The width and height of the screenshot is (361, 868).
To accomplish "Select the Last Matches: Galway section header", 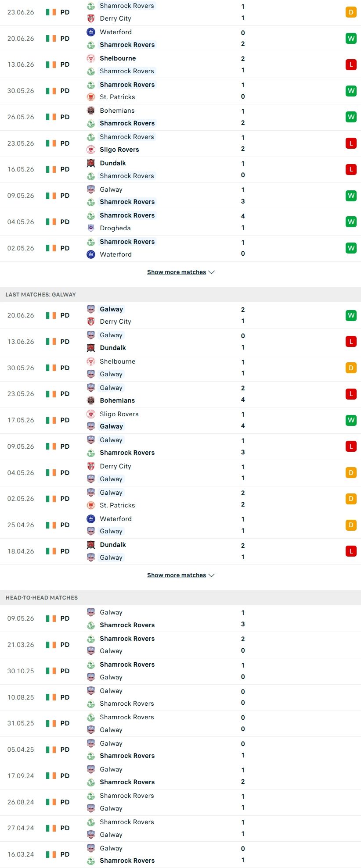I will click(x=180, y=295).
